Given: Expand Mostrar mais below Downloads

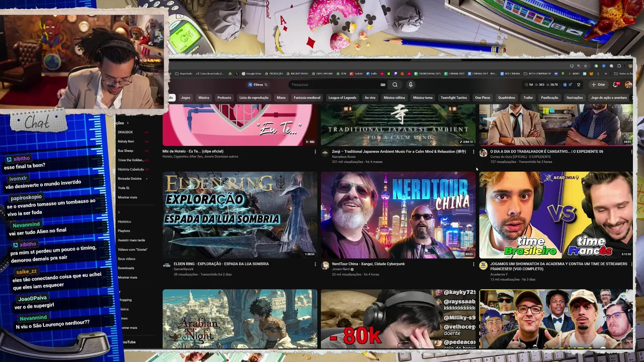Looking at the screenshot, I should (127, 277).
